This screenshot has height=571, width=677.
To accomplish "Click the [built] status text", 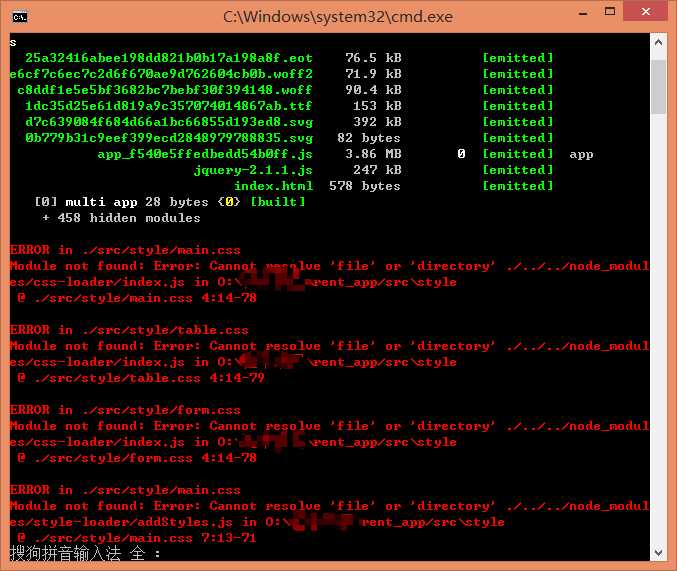I will click(278, 202).
